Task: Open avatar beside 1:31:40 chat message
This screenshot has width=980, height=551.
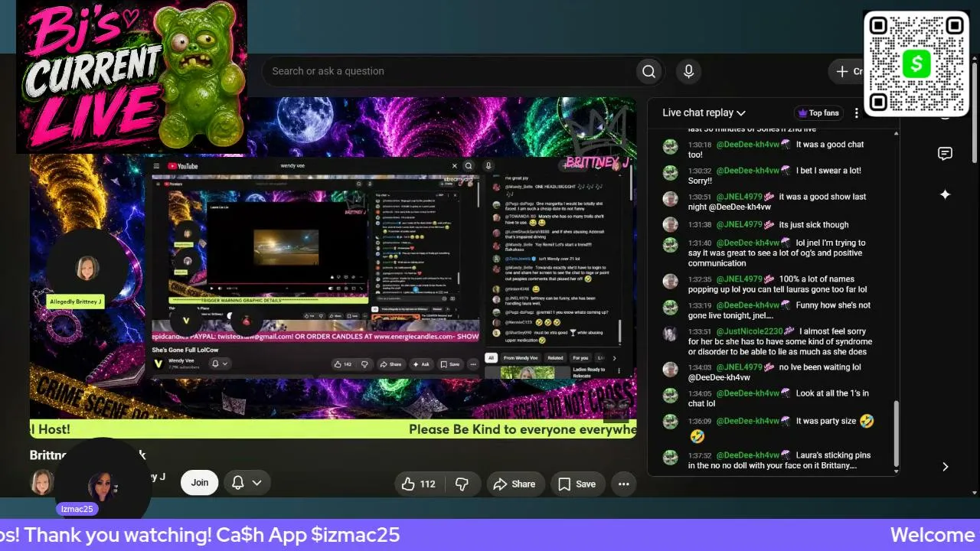Action: click(670, 245)
